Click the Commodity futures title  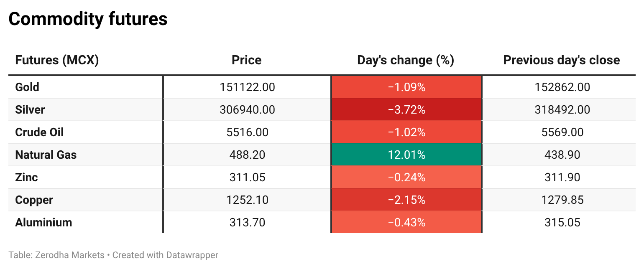click(x=88, y=19)
